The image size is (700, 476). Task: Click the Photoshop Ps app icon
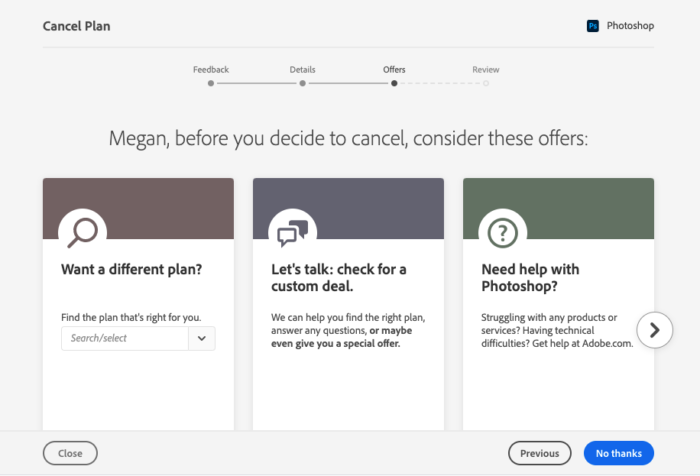pyautogui.click(x=592, y=26)
